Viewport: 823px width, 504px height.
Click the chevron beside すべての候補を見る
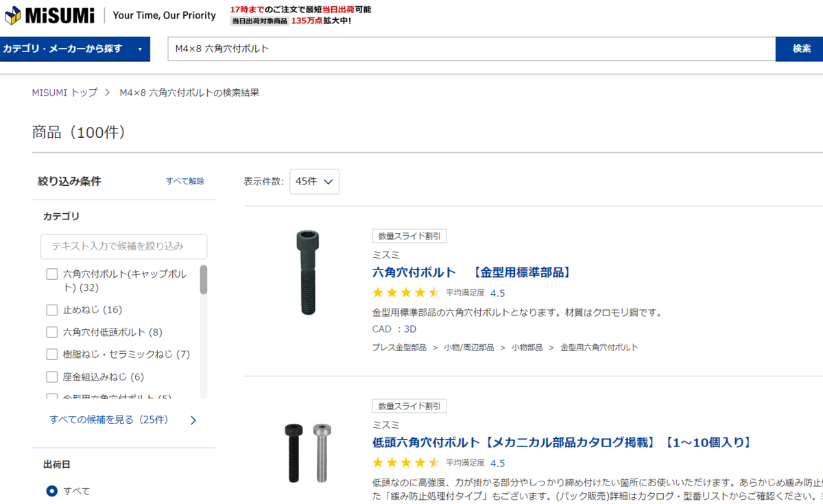coord(193,420)
